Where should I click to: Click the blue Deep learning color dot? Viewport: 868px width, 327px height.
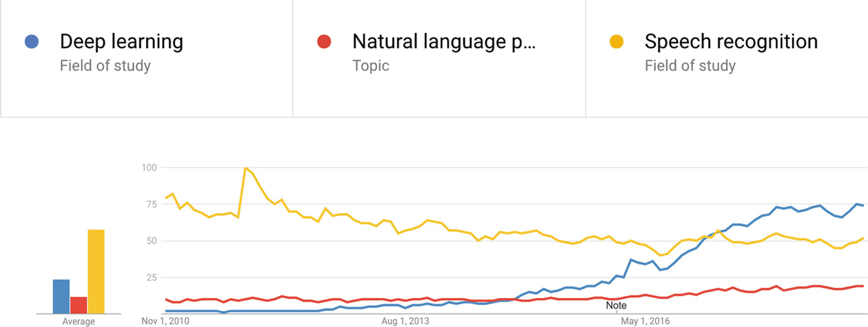(31, 42)
